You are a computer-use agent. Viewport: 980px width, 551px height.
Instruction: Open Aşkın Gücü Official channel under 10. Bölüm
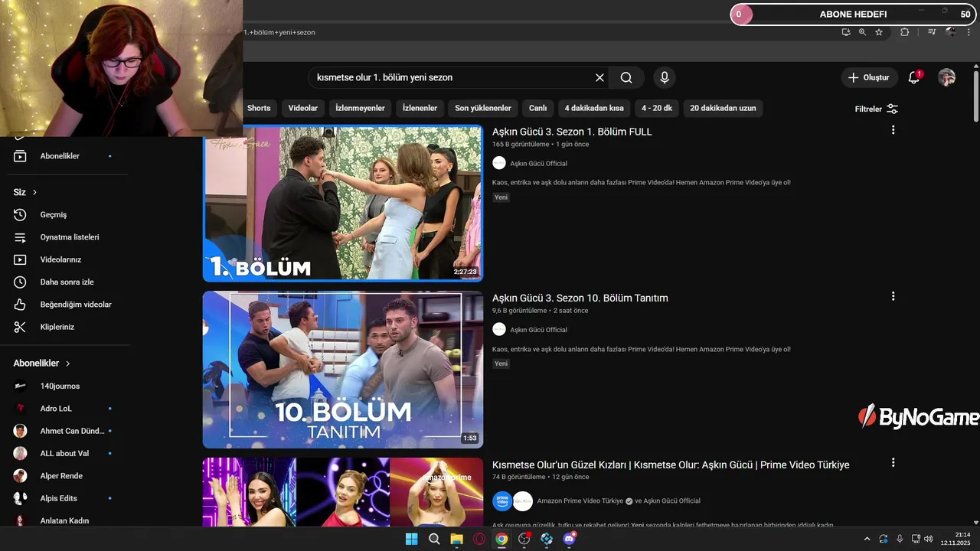pos(538,330)
